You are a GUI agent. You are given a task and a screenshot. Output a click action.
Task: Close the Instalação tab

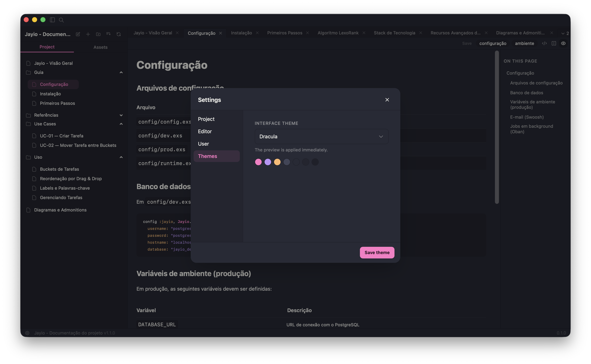tap(257, 33)
